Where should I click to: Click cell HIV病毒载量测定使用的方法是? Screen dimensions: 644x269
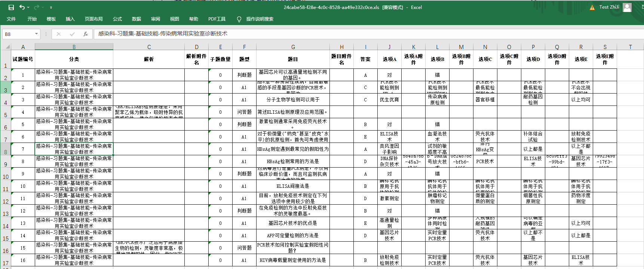(293, 260)
